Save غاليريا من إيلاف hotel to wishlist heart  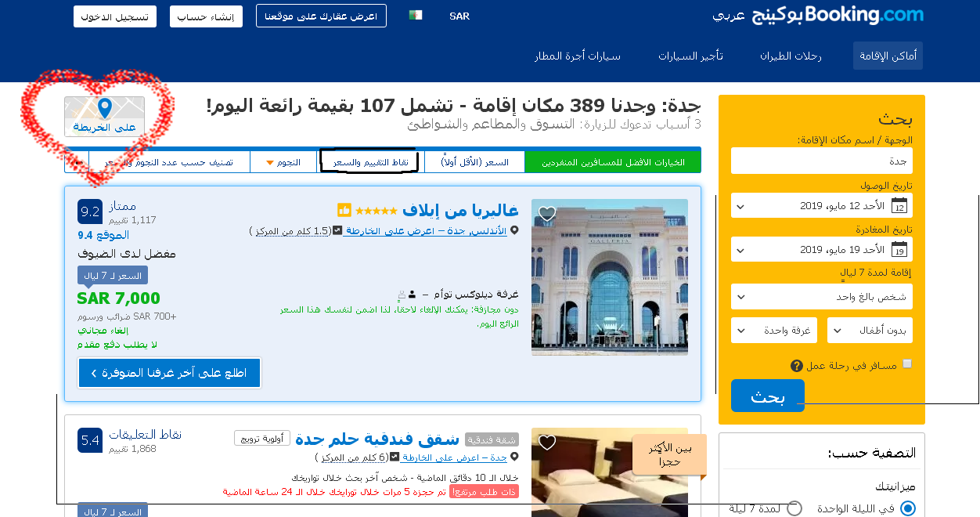pyautogui.click(x=546, y=213)
